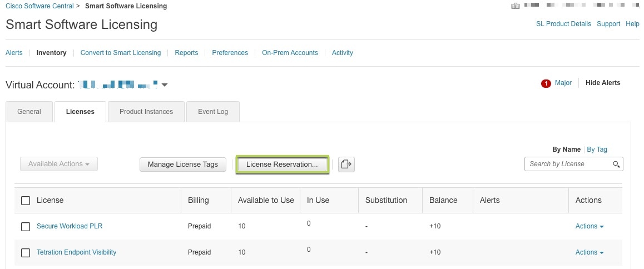Click the Alerts column header

(x=489, y=201)
